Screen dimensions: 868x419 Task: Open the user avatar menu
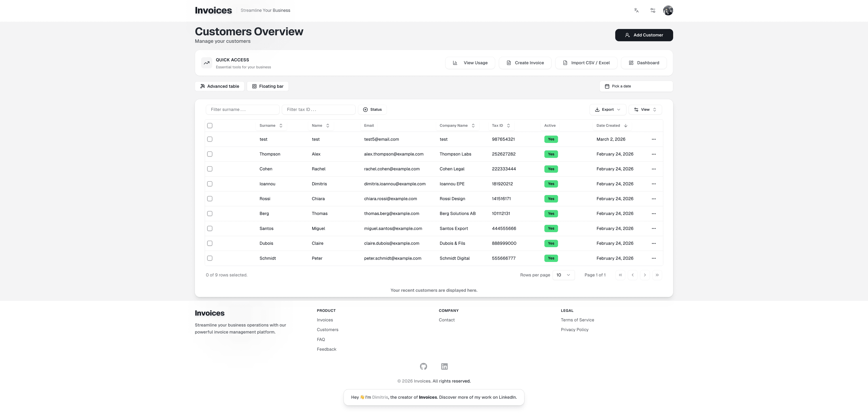click(668, 10)
